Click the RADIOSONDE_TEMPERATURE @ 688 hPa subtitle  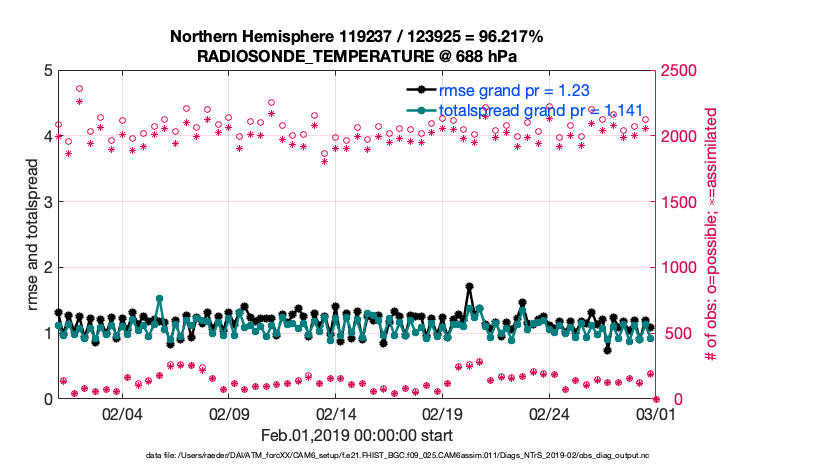click(x=357, y=56)
